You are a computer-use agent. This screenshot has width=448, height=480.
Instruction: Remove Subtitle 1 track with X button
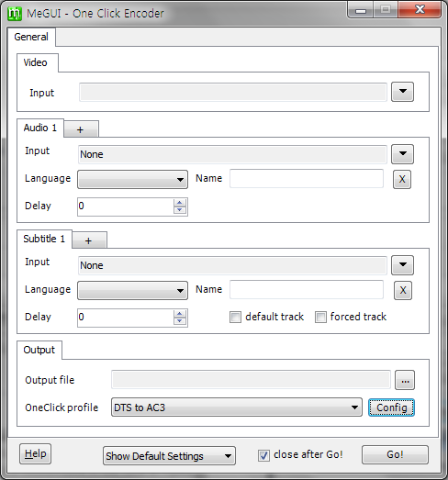coord(403,291)
